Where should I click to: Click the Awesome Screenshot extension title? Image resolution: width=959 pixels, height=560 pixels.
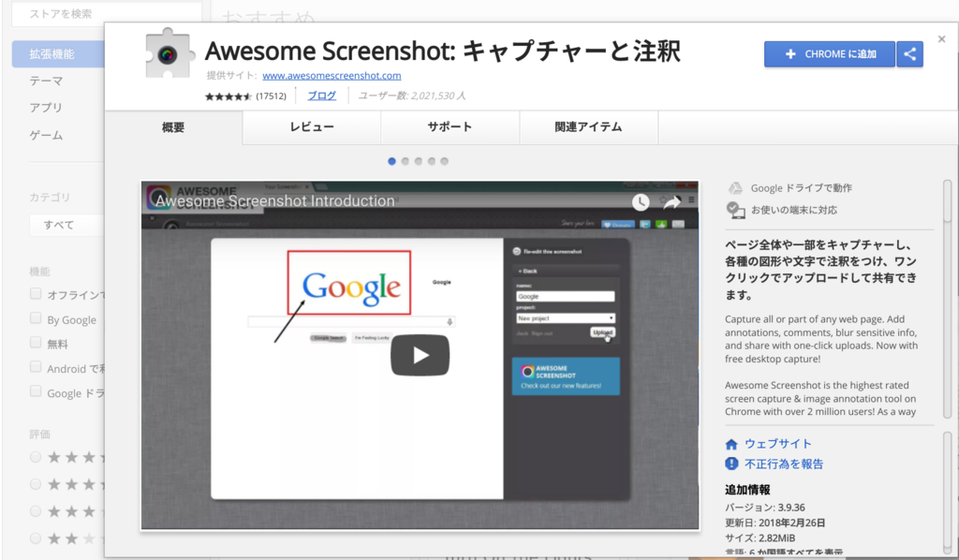(x=443, y=52)
